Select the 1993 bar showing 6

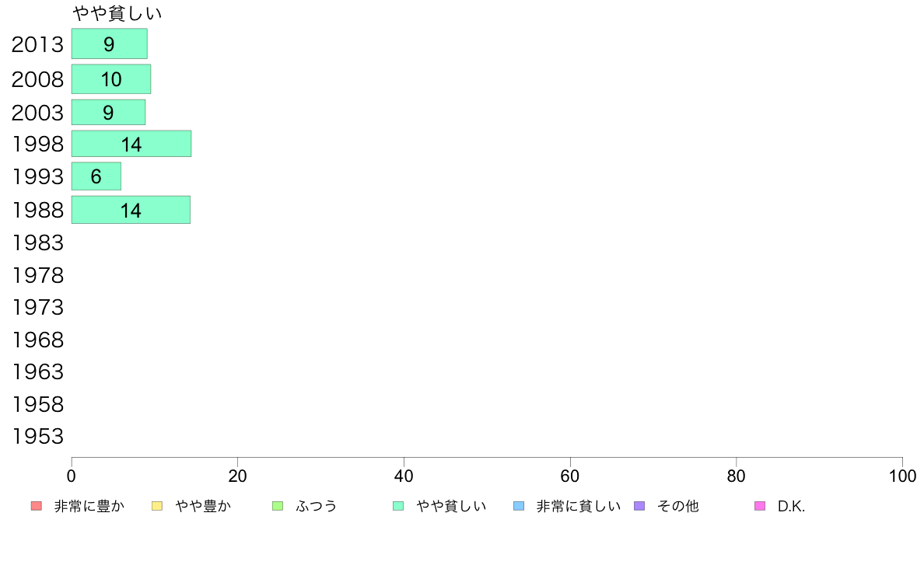tap(96, 176)
